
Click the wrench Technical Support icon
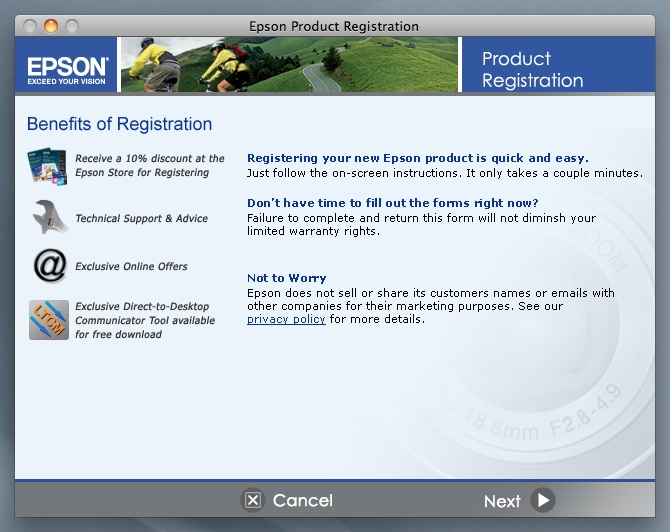[48, 216]
